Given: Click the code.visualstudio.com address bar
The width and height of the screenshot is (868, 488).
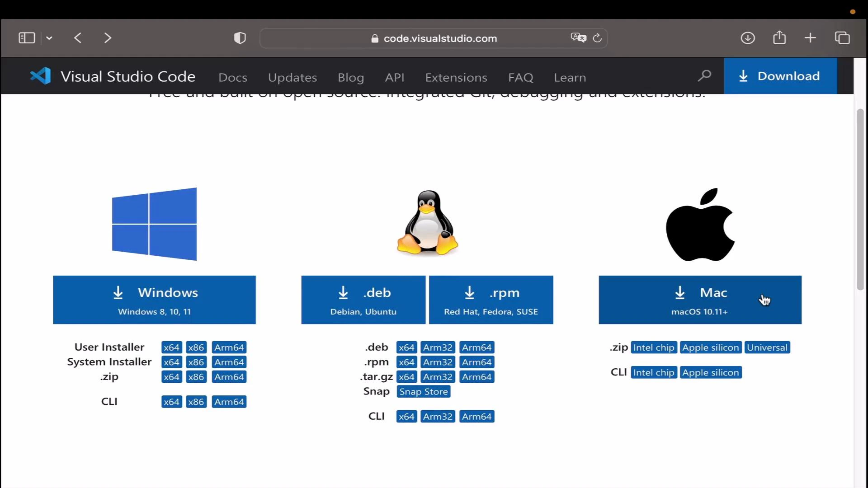Looking at the screenshot, I should coord(433,38).
